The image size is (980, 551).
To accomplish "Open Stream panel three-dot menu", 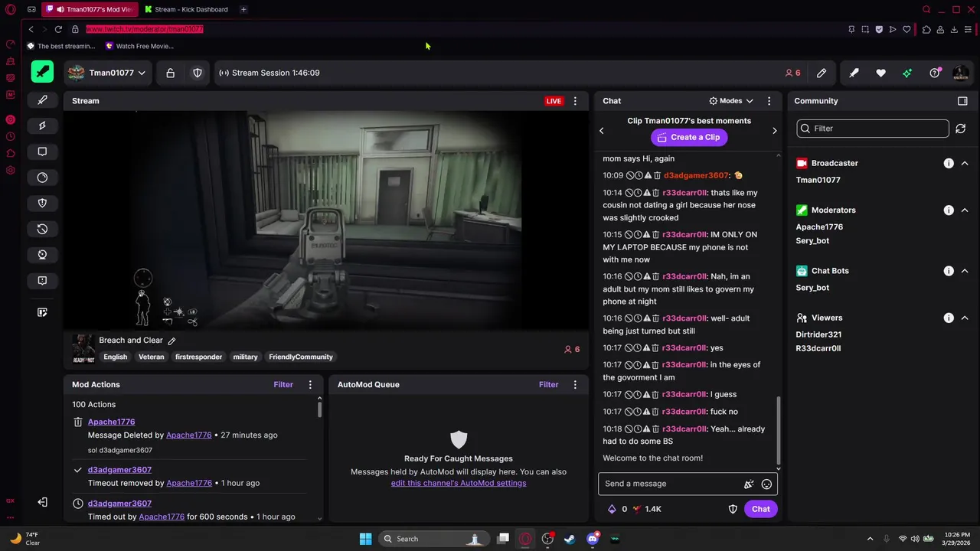I will [575, 101].
